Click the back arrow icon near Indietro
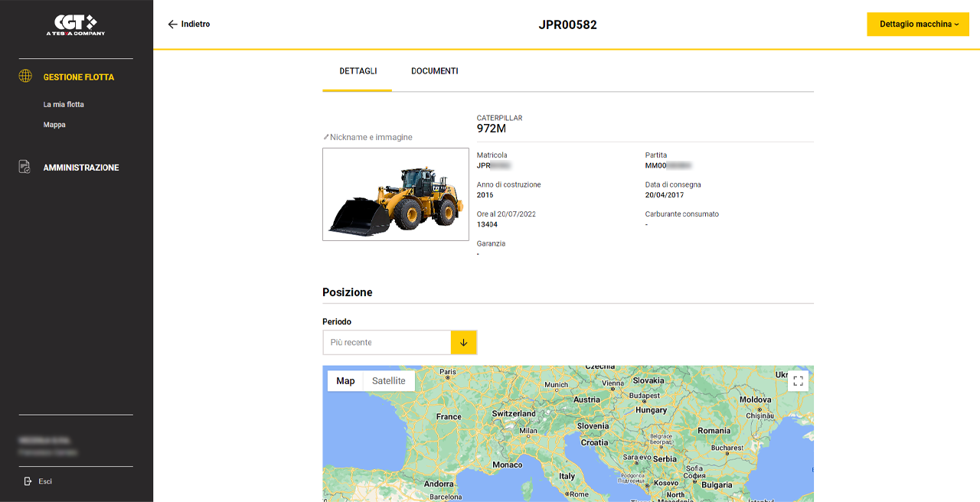 click(172, 24)
